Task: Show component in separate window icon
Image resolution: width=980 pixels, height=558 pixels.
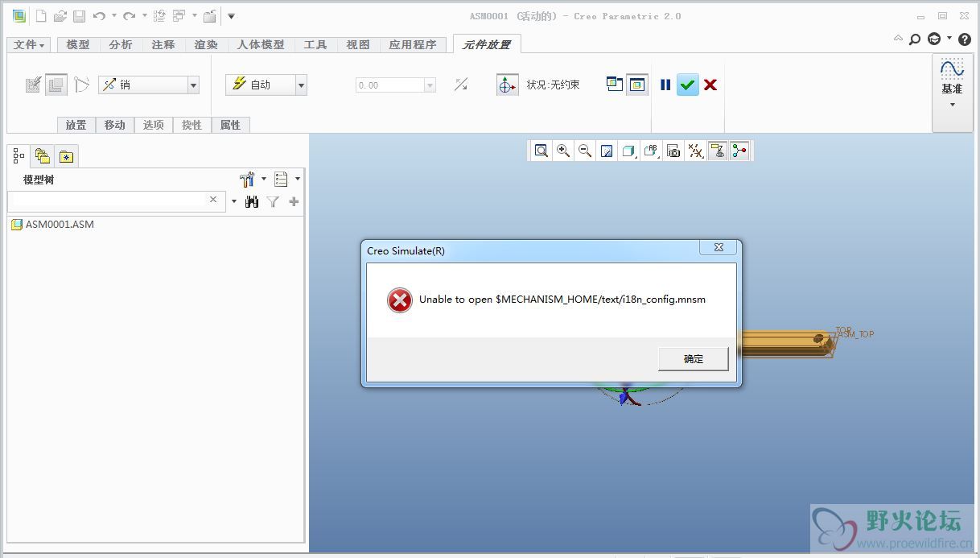Action: pos(615,85)
